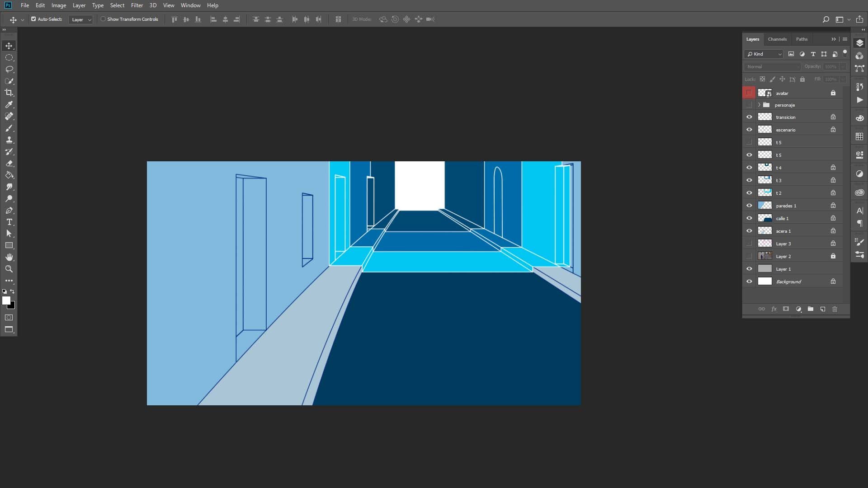Toggle the Auto-Select checkbox

33,19
